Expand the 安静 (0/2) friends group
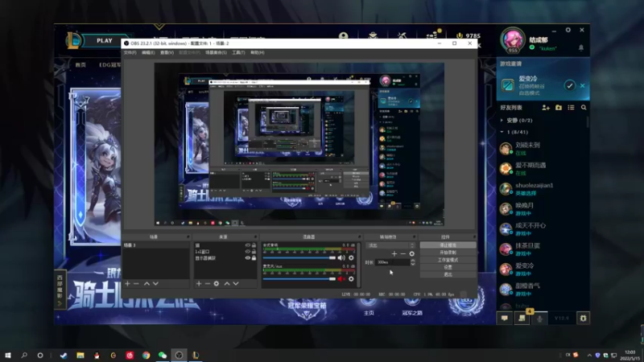The image size is (644, 362). (x=502, y=120)
